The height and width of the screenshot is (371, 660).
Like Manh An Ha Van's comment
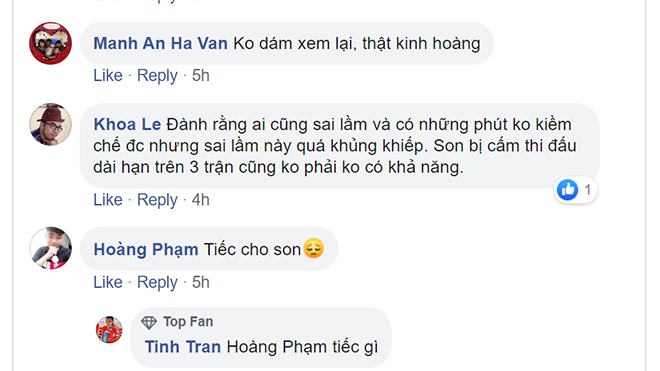click(108, 75)
